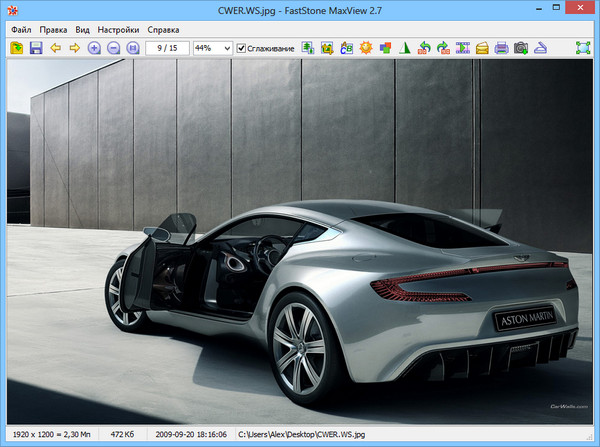Screen dimensions: 600x447
Task: Go to the next image with the right arrow
Action: click(x=75, y=48)
